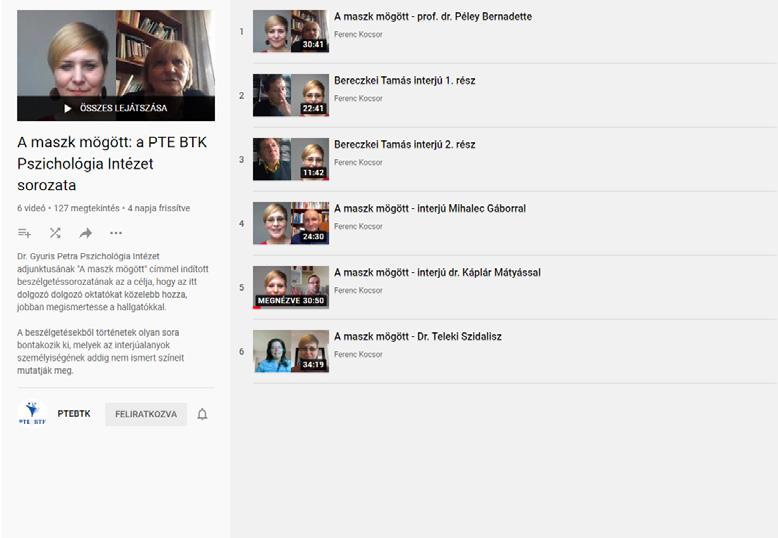
Task: Click the FELIRATKOZVA subscribed button
Action: [146, 414]
